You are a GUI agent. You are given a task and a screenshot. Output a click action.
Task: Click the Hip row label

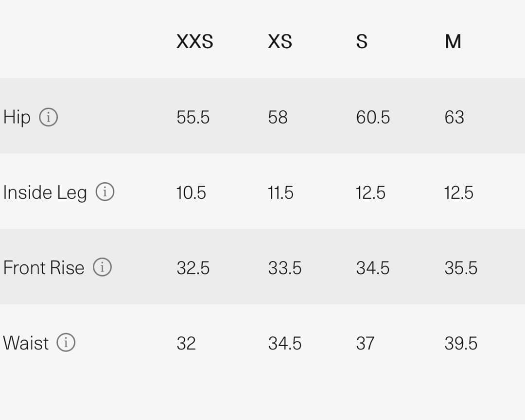[x=17, y=117]
